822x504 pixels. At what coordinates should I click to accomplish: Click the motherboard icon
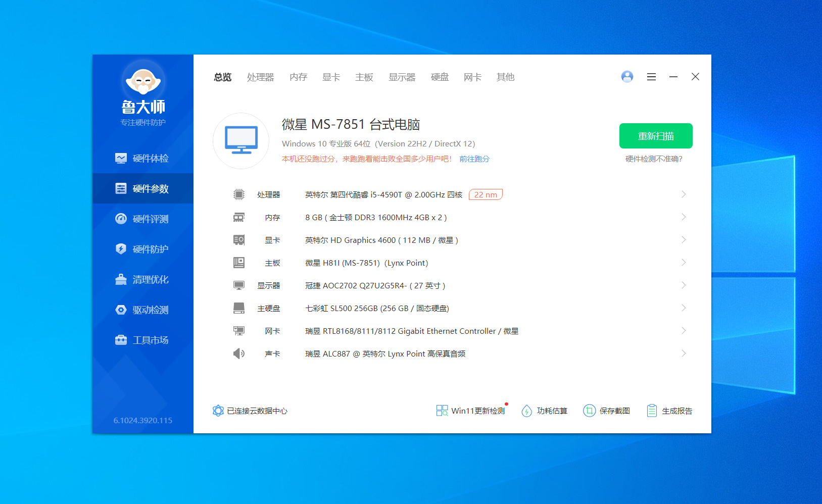(x=239, y=263)
